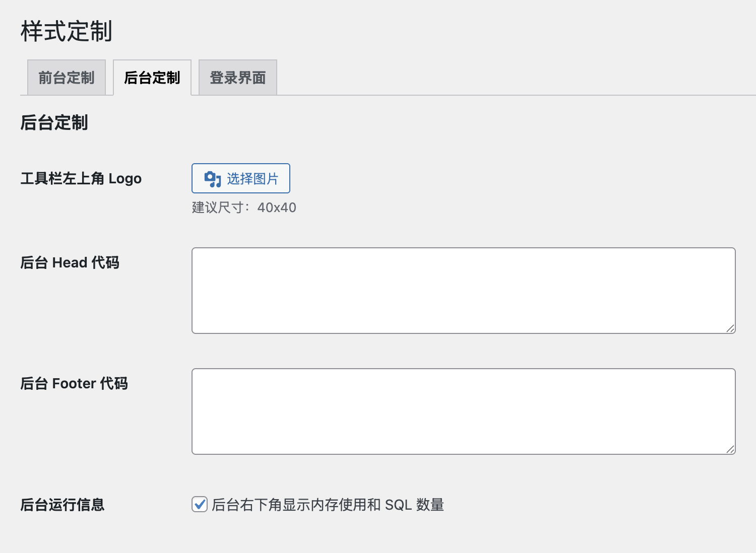
Task: Click the Head 代码 textarea resize grip
Action: (730, 328)
